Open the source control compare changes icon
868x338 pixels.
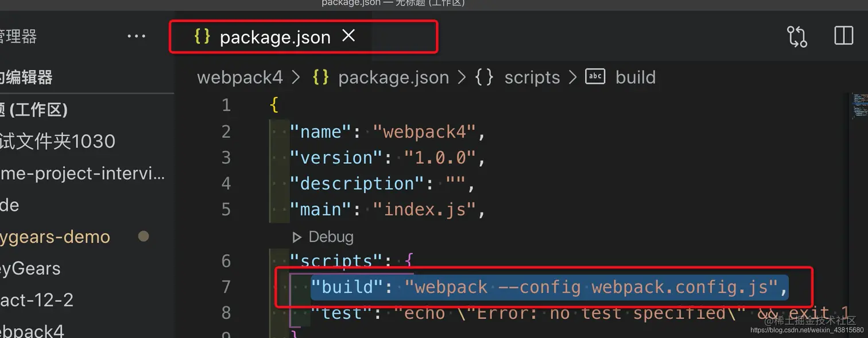point(797,36)
